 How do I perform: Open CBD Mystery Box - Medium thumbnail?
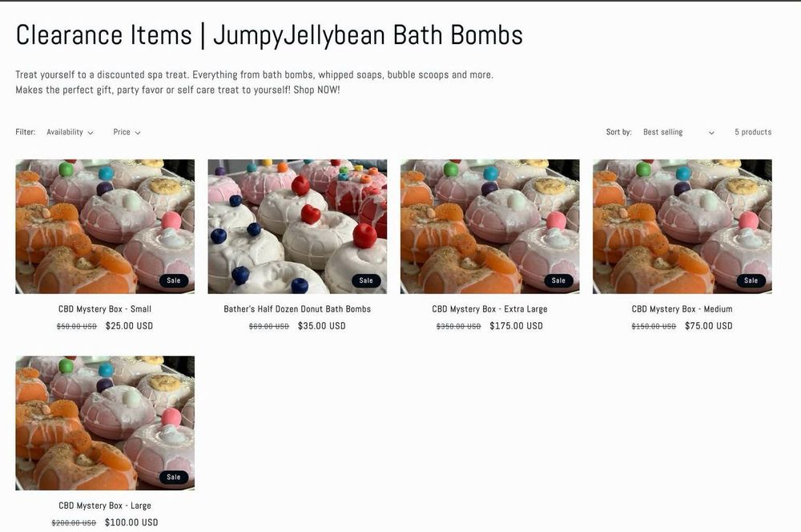coord(682,227)
